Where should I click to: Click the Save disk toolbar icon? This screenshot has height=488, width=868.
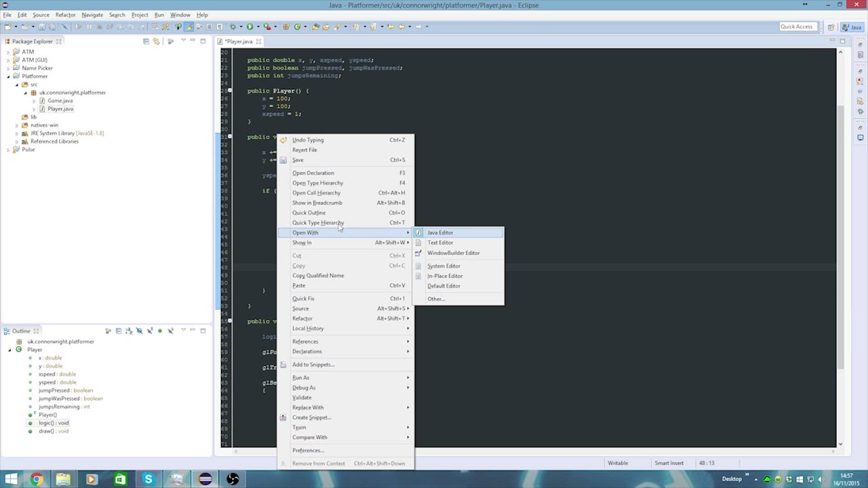tap(41, 26)
